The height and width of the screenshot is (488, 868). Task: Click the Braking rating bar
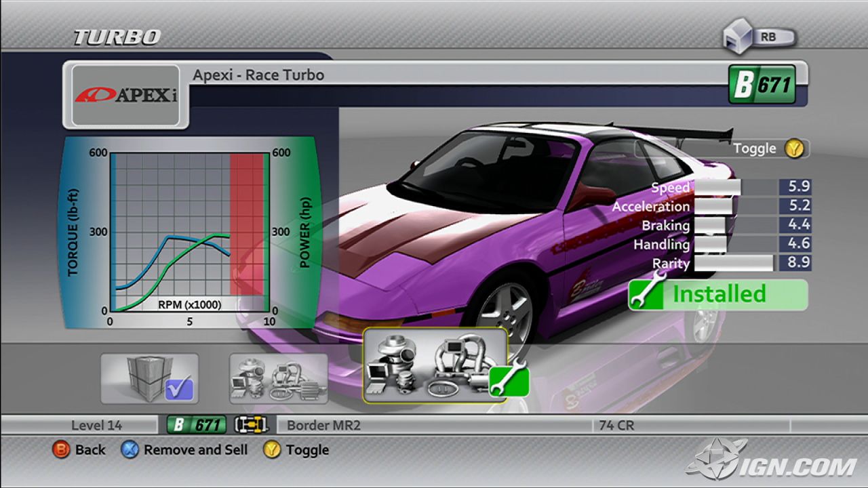click(x=736, y=225)
